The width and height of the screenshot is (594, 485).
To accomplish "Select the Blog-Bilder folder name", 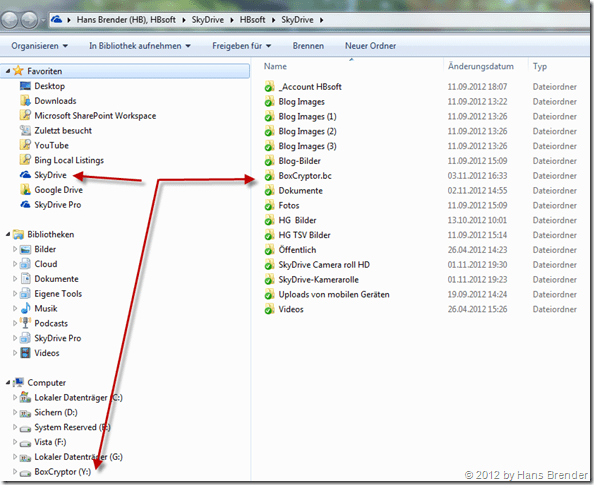I will click(299, 161).
